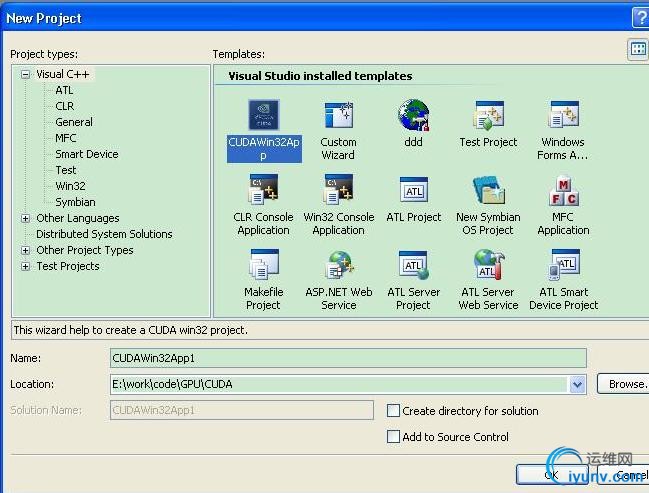Select Symbian project type
This screenshot has height=493, width=649.
75,202
